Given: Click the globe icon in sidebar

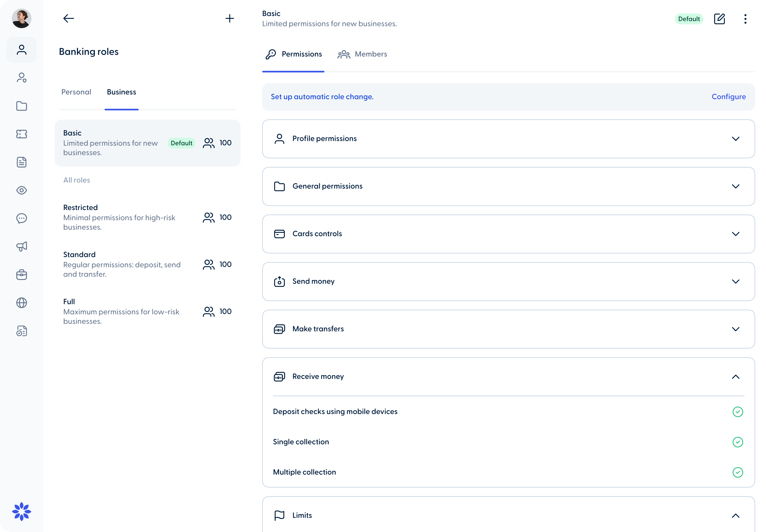Looking at the screenshot, I should pyautogui.click(x=22, y=303).
